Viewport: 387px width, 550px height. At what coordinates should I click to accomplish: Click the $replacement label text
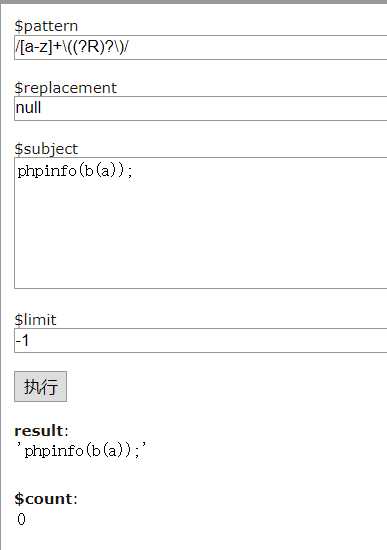pyautogui.click(x=65, y=88)
